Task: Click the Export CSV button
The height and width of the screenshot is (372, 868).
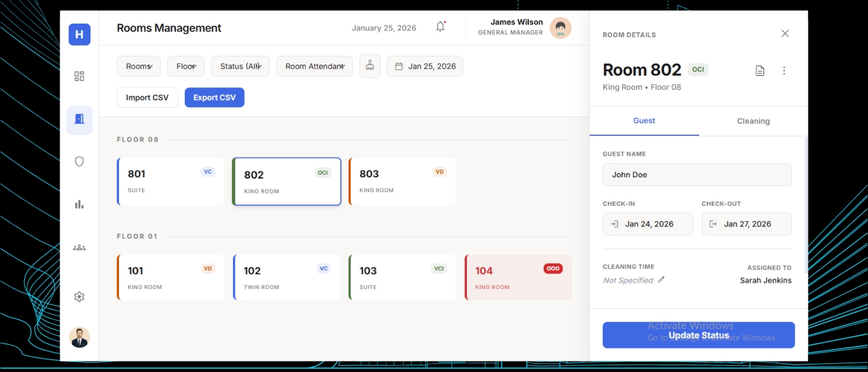Action: pos(215,97)
